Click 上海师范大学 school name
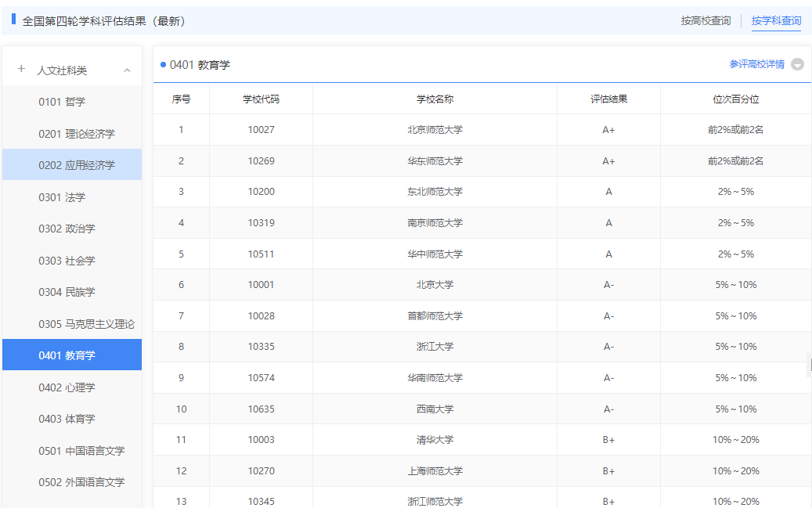The height and width of the screenshot is (508, 812). [435, 470]
